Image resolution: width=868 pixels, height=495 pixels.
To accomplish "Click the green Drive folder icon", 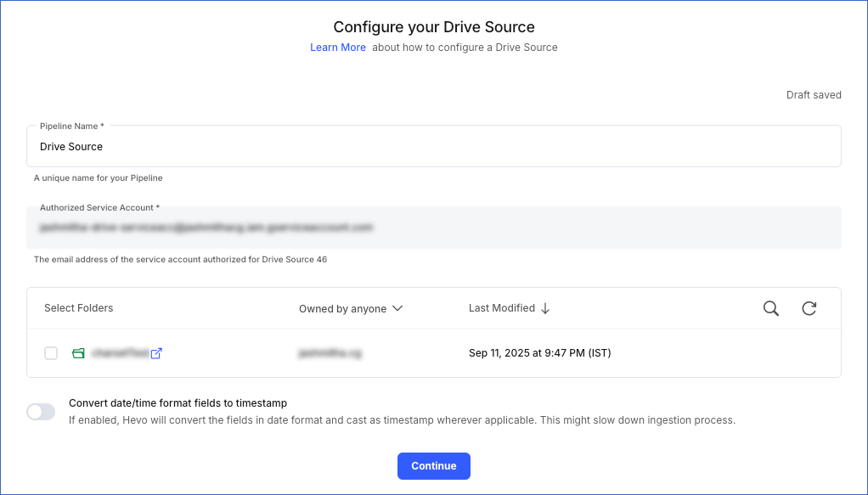I will (78, 352).
